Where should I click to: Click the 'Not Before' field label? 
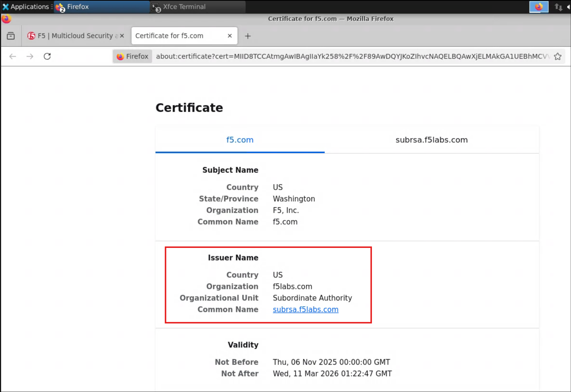pyautogui.click(x=237, y=362)
